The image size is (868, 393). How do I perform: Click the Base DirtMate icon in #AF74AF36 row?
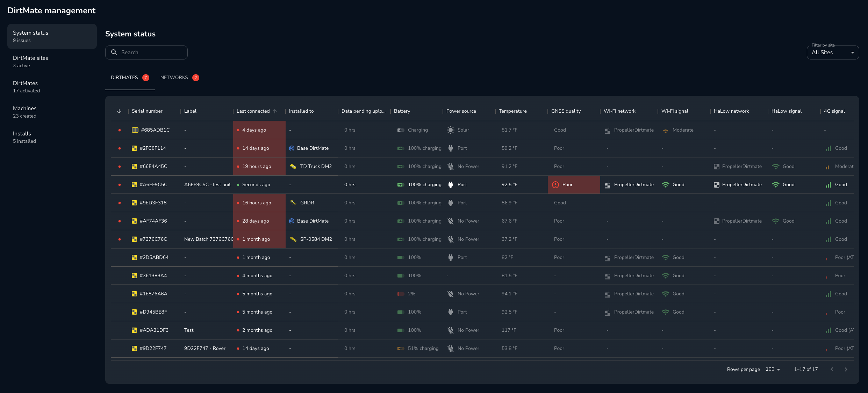292,221
